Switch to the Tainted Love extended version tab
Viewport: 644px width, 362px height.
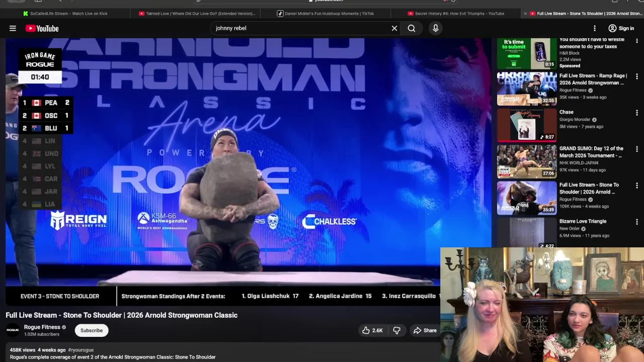coord(197,14)
